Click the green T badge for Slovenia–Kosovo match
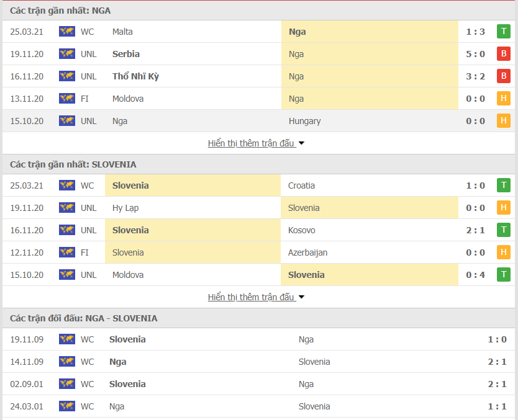The image size is (518, 420). pos(503,230)
